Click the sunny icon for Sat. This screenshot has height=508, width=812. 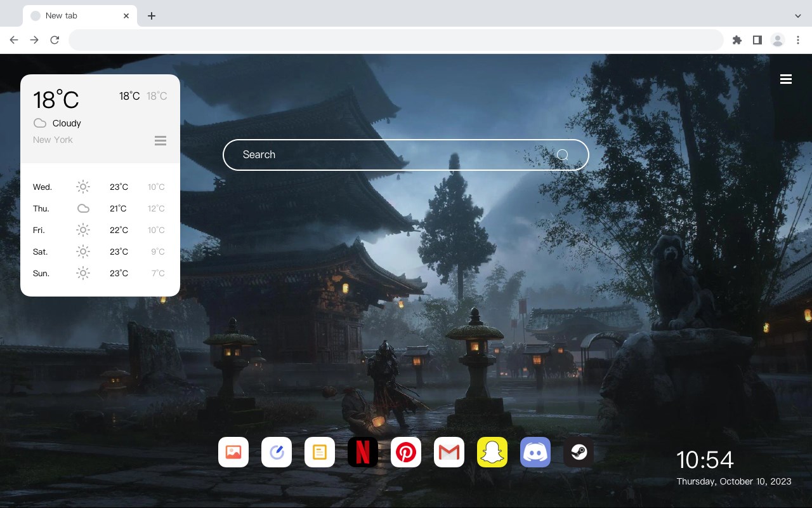pyautogui.click(x=83, y=251)
